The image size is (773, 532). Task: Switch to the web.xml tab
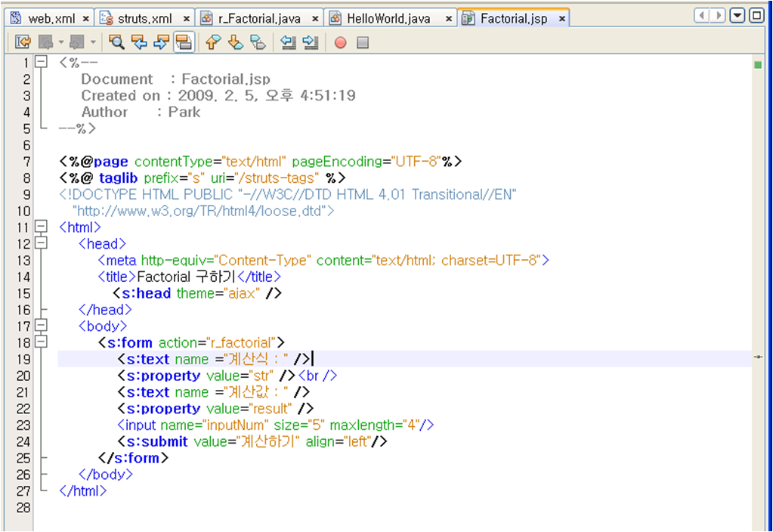(x=51, y=19)
